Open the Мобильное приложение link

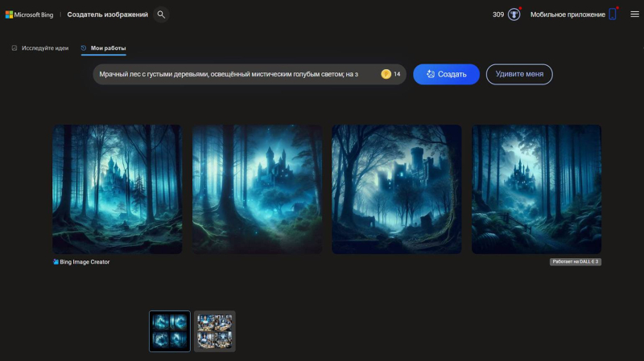click(x=568, y=14)
